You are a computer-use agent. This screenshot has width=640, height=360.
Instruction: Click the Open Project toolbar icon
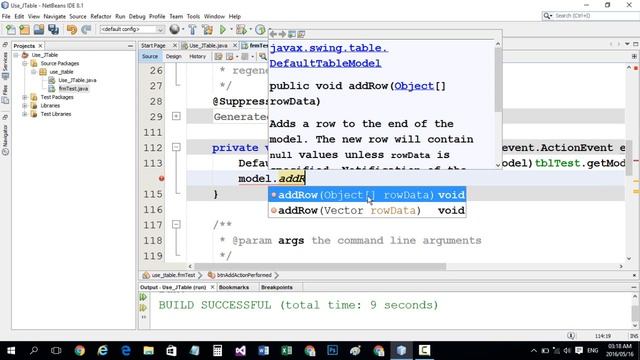(39, 29)
